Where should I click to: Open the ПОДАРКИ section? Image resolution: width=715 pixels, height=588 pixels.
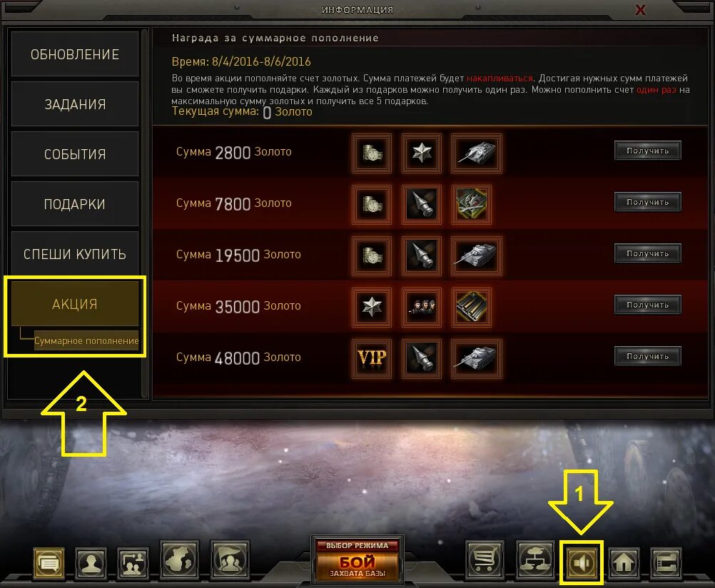pos(75,204)
